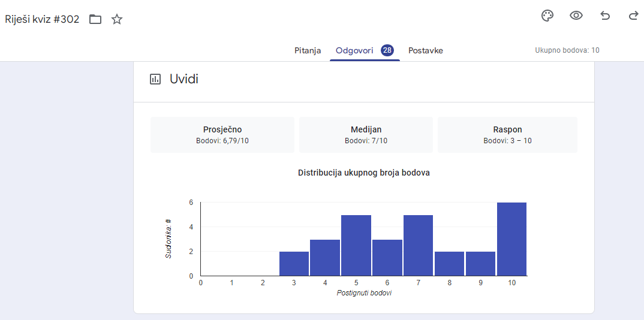This screenshot has height=320, width=644.
Task: Switch to the Pitanja tab
Action: pyautogui.click(x=308, y=51)
